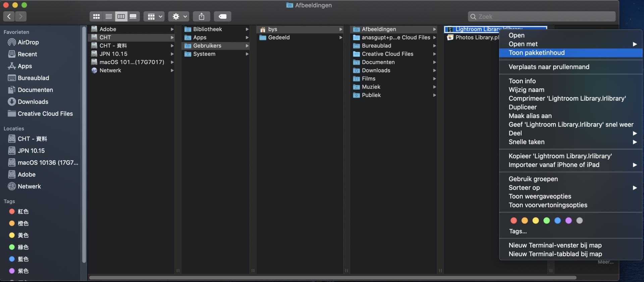Viewport: 644px width, 282px height.
Task: Select the bys home folder
Action: click(x=300, y=29)
